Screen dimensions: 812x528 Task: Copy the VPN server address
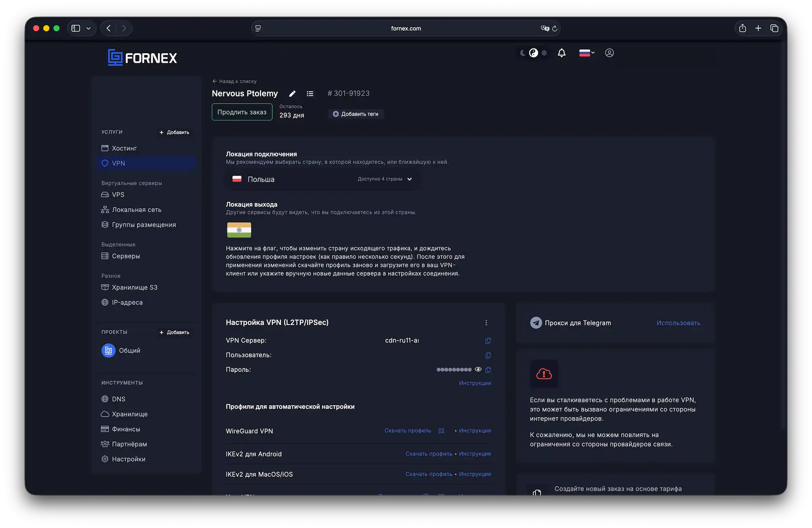(488, 341)
